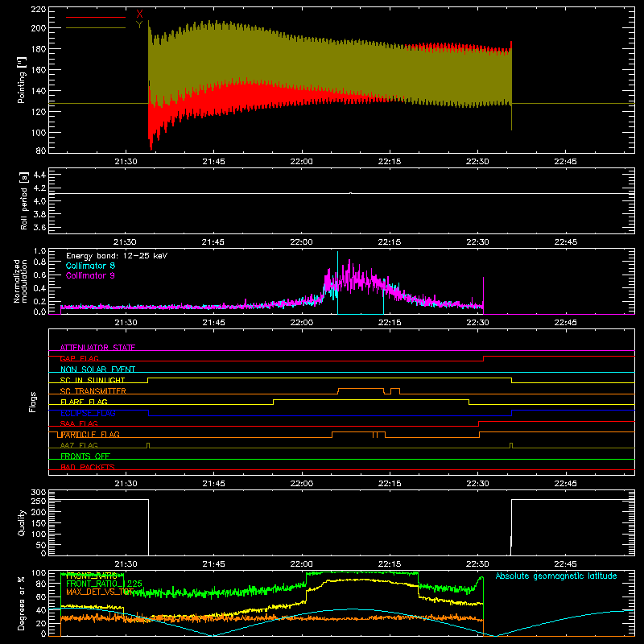
Task: Click the "21:45" tick under the Quality plot
Action: click(213, 564)
